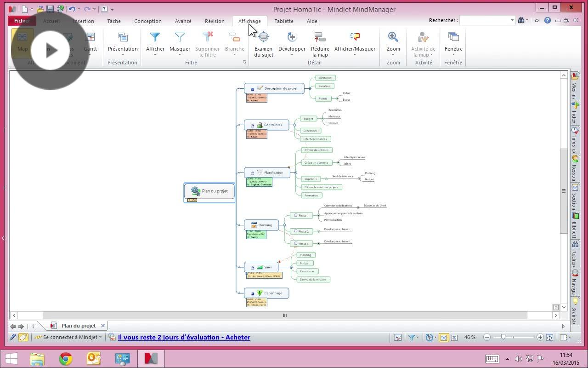Toggle outline view in the status bar

click(x=454, y=337)
